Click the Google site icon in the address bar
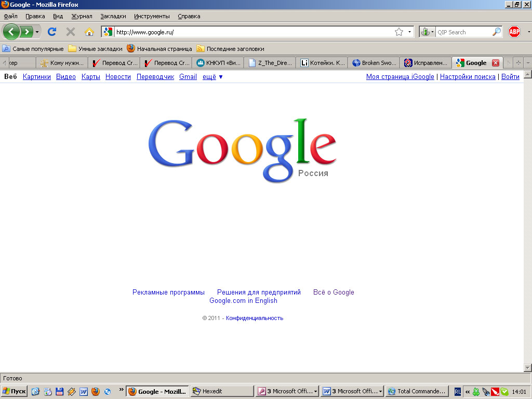Viewport: 532px width, 399px height. click(x=108, y=32)
